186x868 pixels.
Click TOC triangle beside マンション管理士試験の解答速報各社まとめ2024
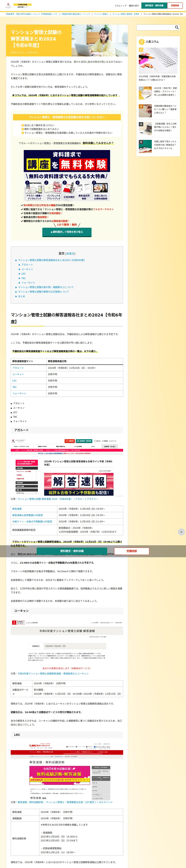coord(16,260)
